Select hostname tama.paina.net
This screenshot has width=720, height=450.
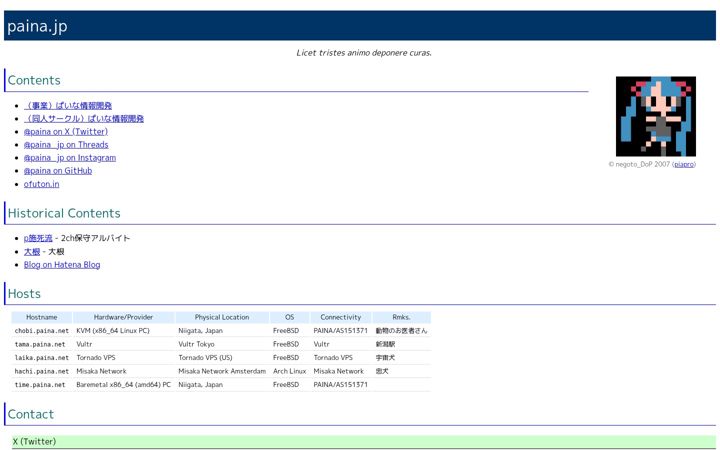[x=40, y=344]
